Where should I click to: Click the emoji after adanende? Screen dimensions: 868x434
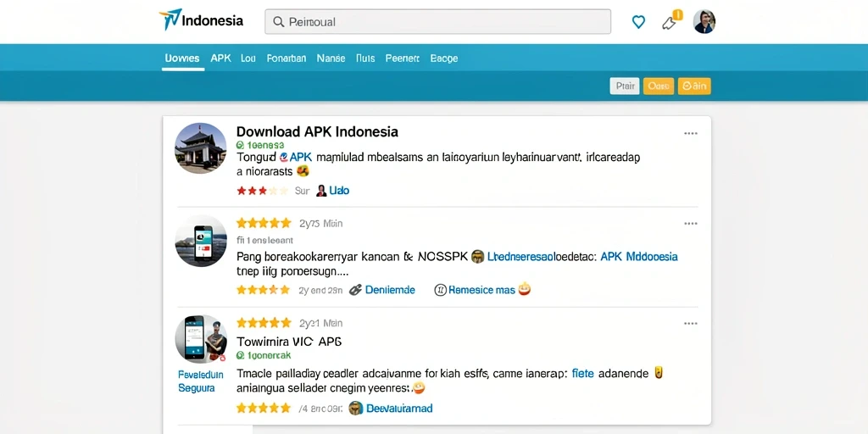(658, 373)
